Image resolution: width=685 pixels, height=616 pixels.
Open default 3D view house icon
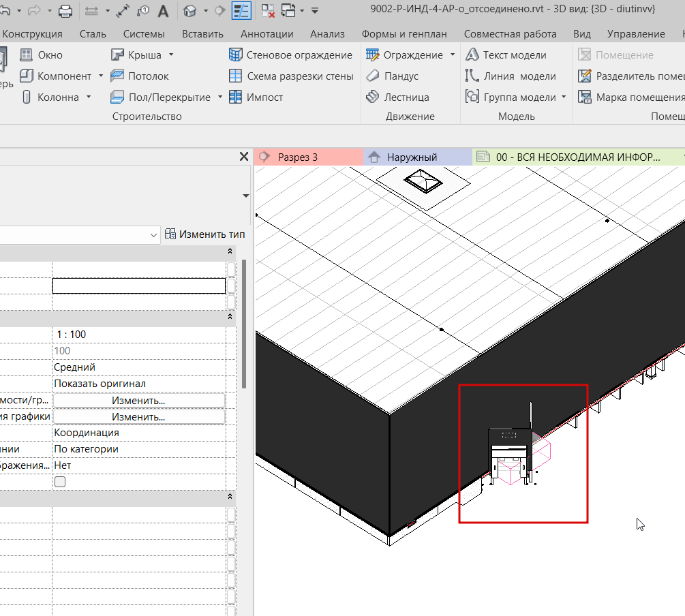tap(191, 11)
